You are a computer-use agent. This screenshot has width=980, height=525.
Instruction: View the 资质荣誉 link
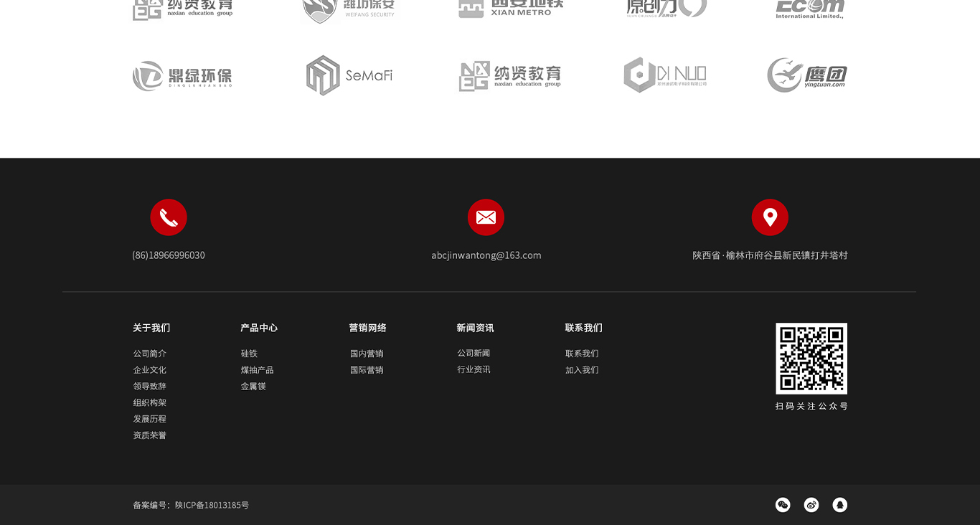coord(150,435)
